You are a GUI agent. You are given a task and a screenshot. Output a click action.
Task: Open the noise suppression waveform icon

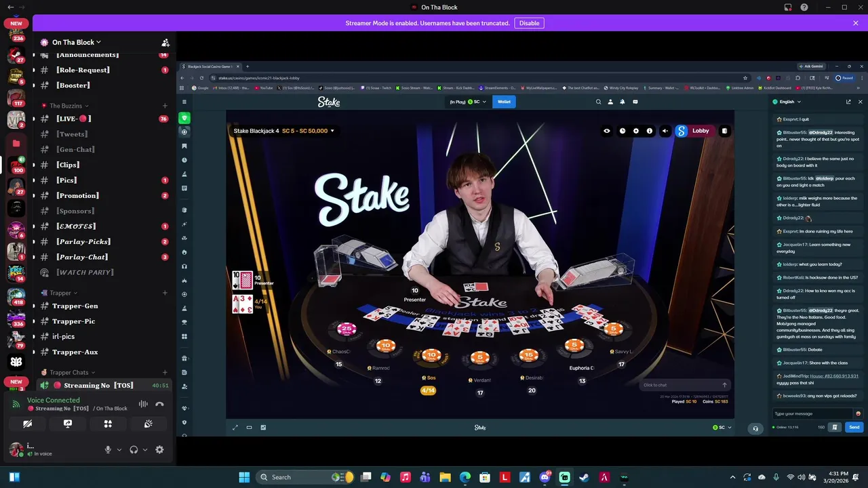coord(143,404)
